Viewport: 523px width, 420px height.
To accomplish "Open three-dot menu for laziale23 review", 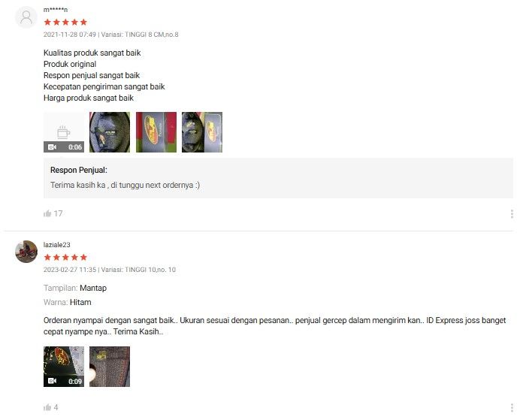I will (512, 408).
